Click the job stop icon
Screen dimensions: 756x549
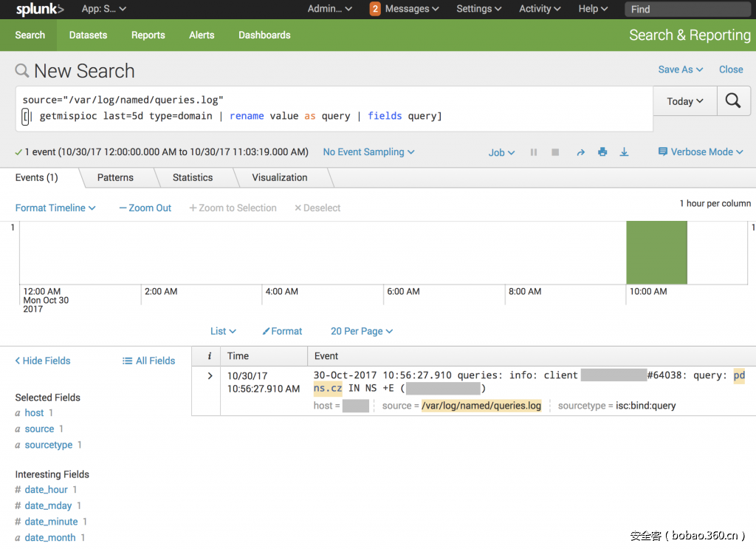tap(555, 152)
